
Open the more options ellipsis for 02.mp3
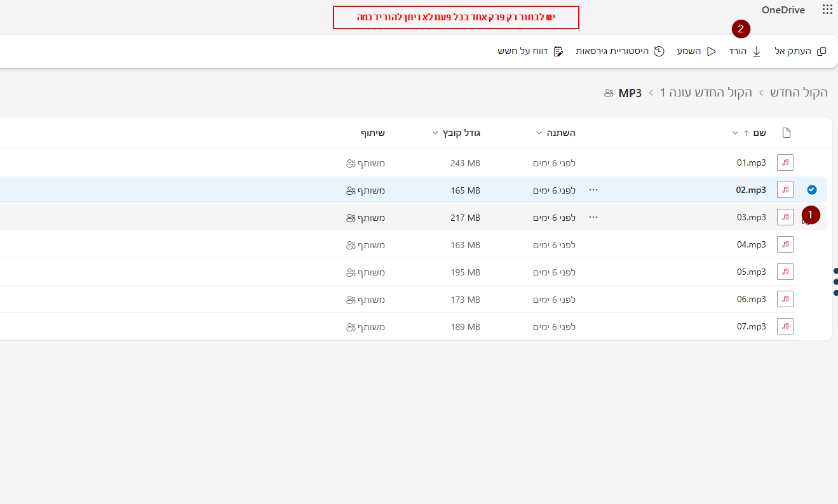(593, 190)
